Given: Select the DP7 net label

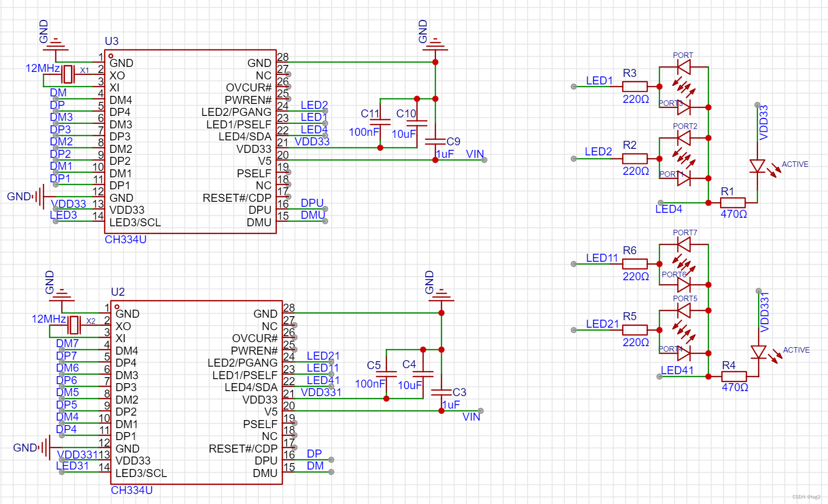Looking at the screenshot, I should [66, 356].
